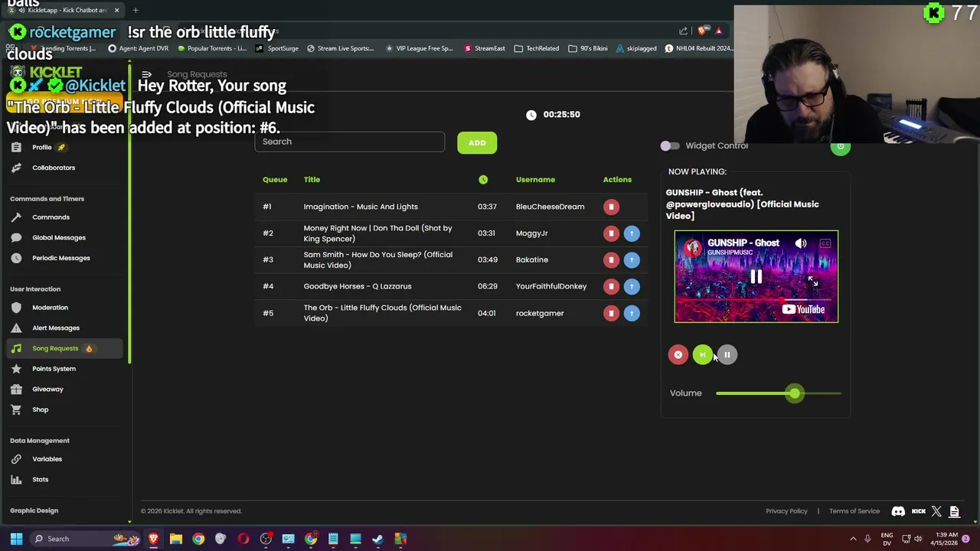
Task: Open the 90's Bikini bookmarks folder
Action: pos(588,48)
